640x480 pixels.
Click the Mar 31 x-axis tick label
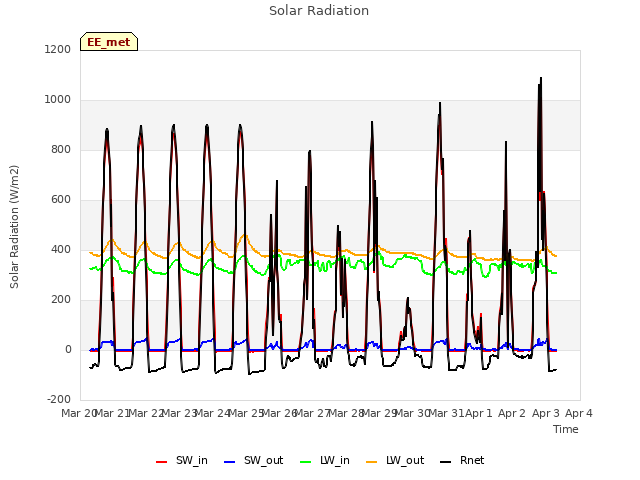coord(446,413)
